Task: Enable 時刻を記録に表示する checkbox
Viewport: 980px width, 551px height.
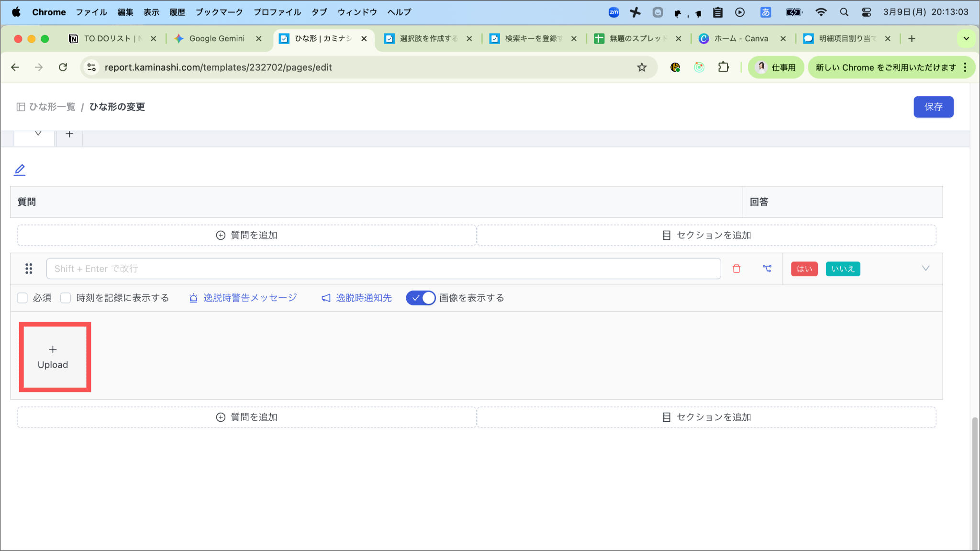Action: (x=66, y=298)
